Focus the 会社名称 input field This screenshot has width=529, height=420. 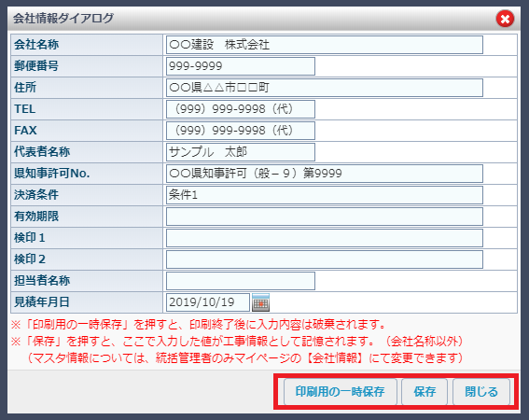(x=325, y=45)
